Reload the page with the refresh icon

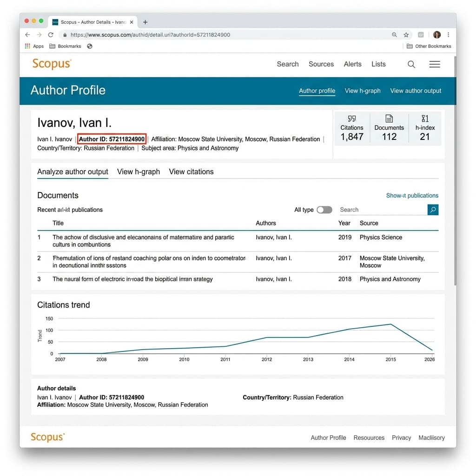(51, 35)
